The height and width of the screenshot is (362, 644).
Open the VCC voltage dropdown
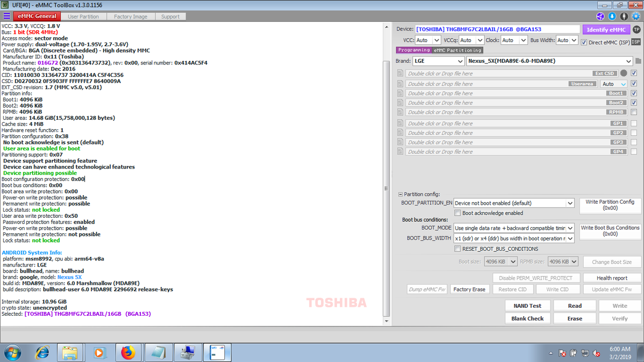point(428,40)
